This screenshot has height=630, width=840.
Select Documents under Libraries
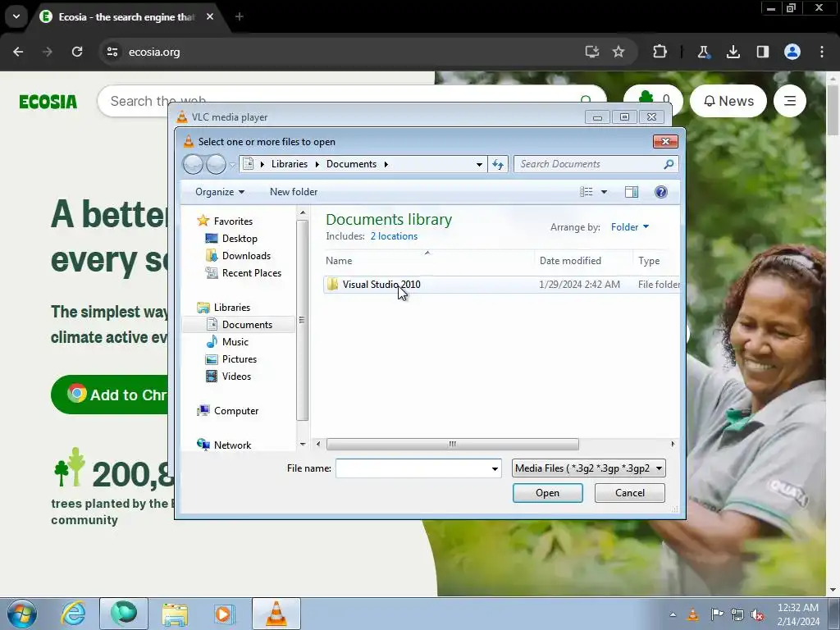coord(247,325)
